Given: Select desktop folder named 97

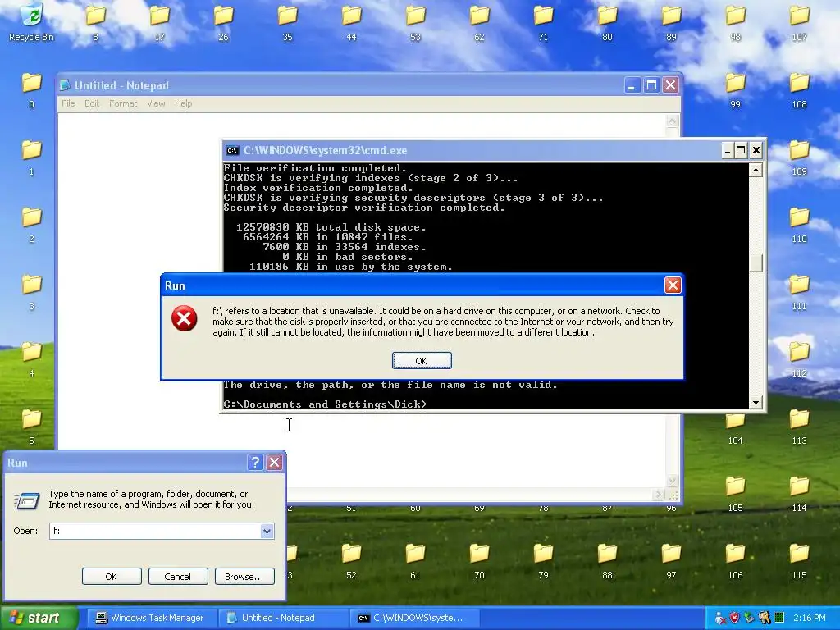Looking at the screenshot, I should point(671,560).
